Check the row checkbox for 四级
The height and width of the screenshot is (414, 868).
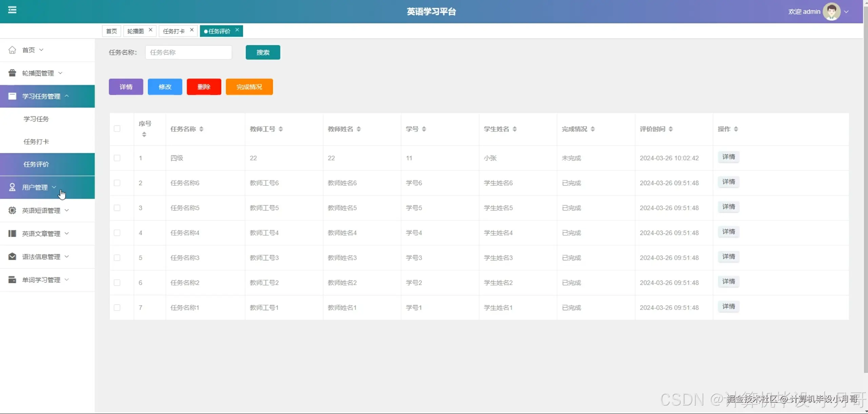click(117, 158)
